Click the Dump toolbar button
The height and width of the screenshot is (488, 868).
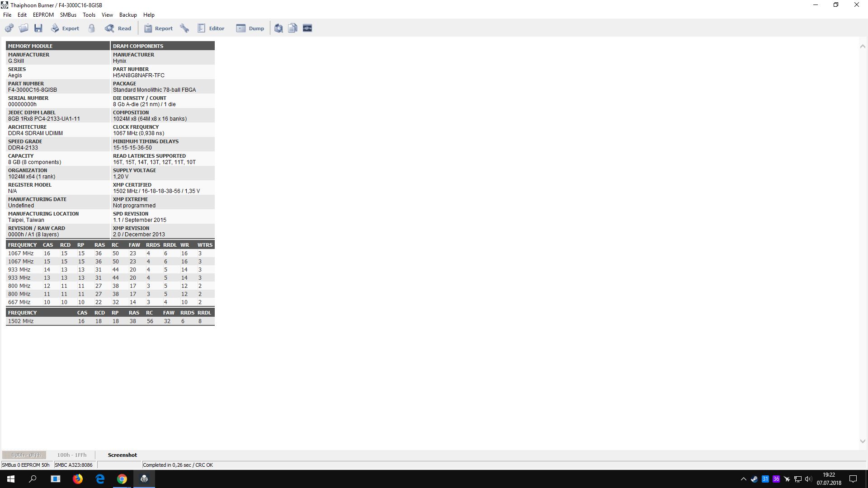point(250,28)
